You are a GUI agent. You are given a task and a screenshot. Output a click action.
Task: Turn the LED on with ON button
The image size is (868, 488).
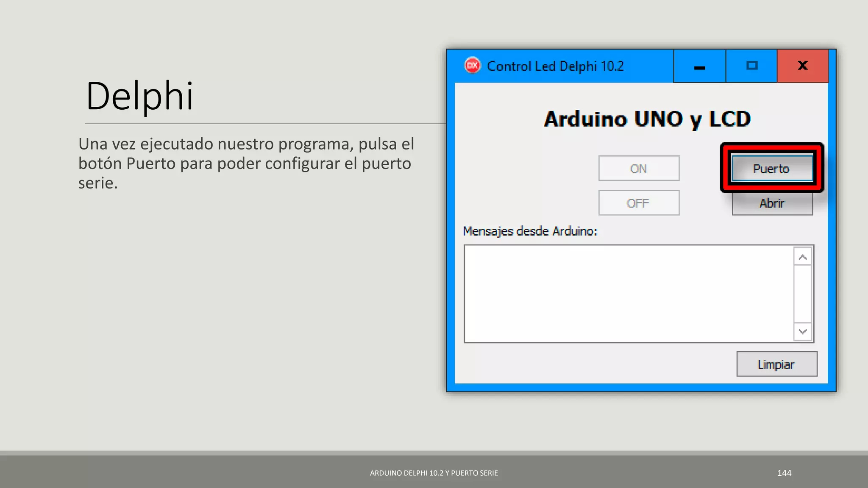639,169
